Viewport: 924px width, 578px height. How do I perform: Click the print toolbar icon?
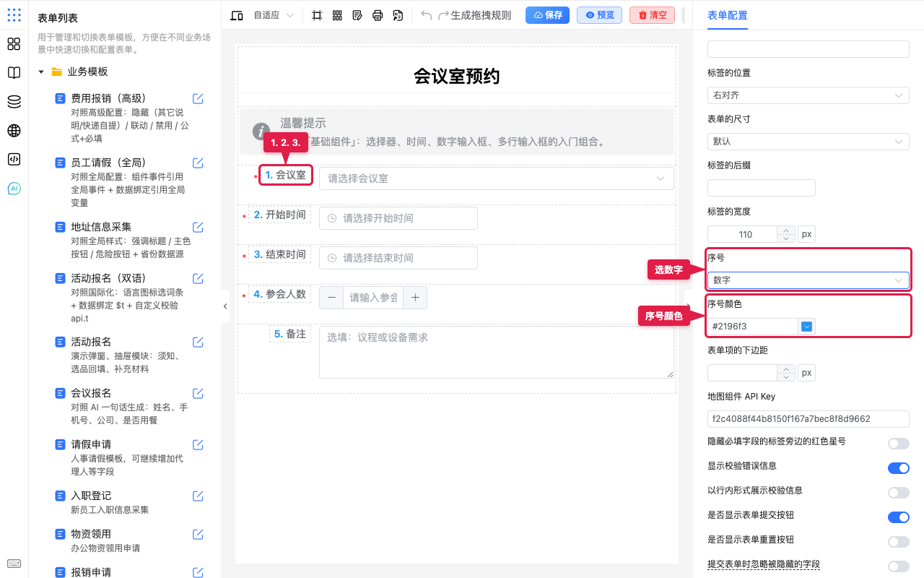pyautogui.click(x=378, y=15)
